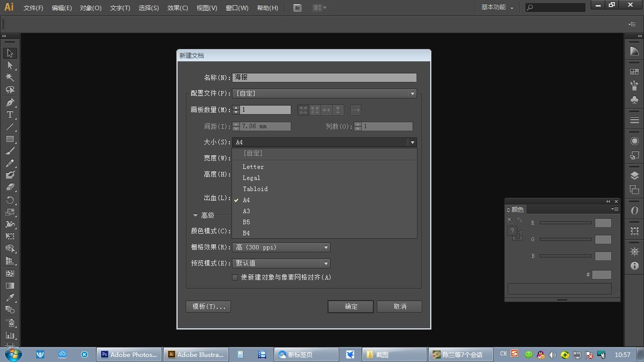Click the 模板(T)... templates button
This screenshot has width=644, height=362.
click(x=208, y=307)
